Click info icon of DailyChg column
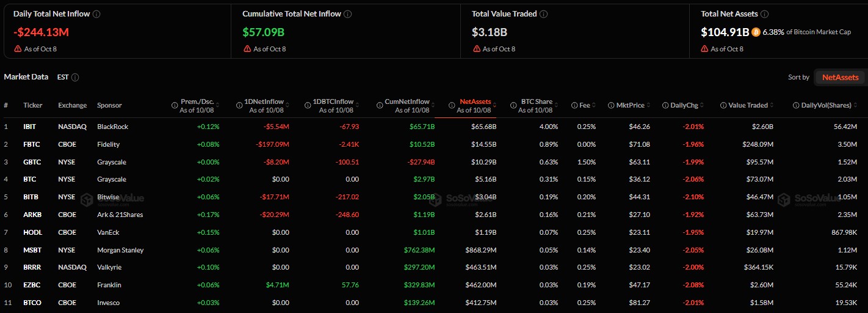 [x=665, y=105]
